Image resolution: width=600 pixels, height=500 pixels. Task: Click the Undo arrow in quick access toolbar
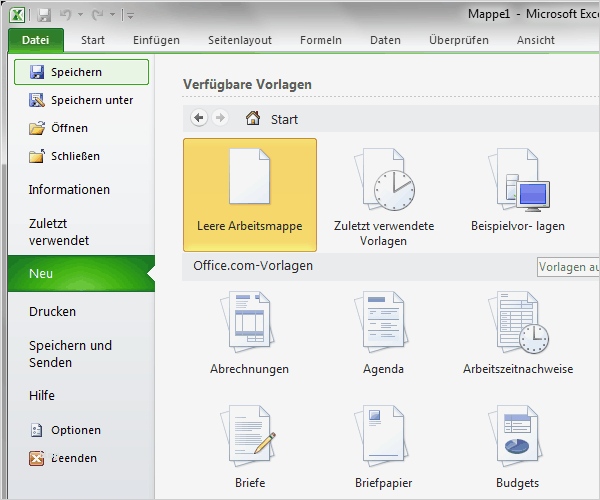click(65, 15)
